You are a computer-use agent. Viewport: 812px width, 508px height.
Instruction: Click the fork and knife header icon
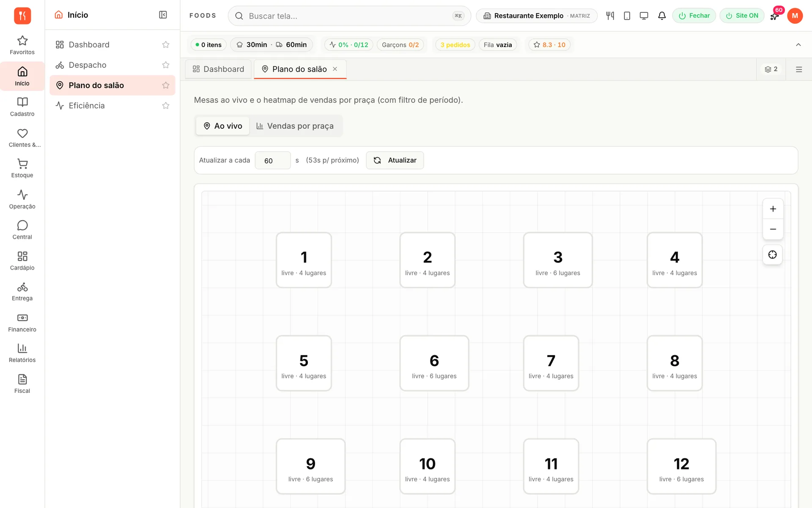pyautogui.click(x=610, y=16)
